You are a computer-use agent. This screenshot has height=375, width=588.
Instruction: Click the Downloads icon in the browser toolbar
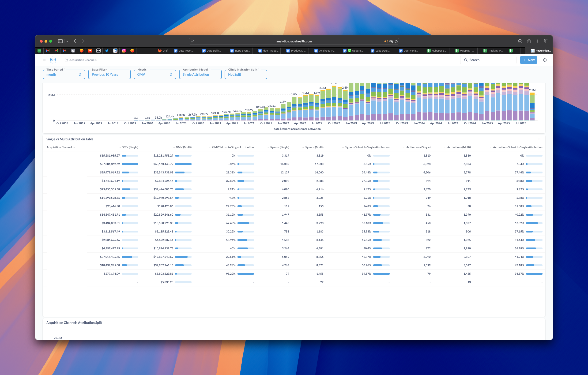click(x=520, y=41)
